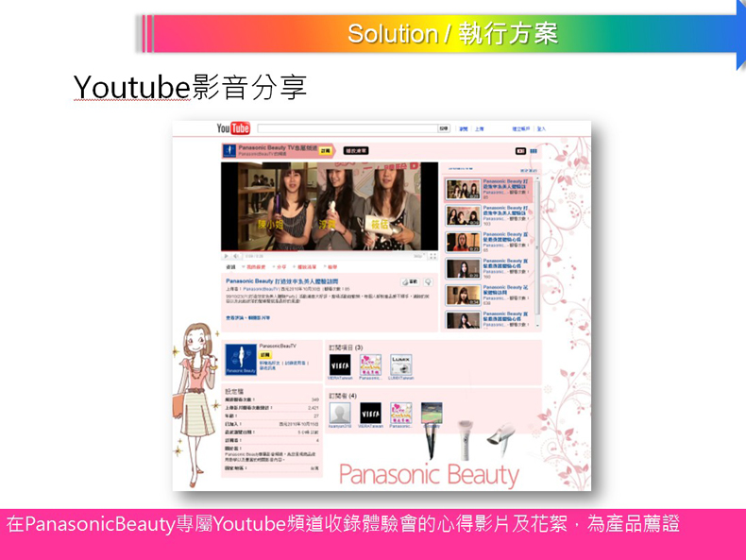Screen dimensions: 746x560
Task: Click the like button below the video
Action: click(411, 282)
